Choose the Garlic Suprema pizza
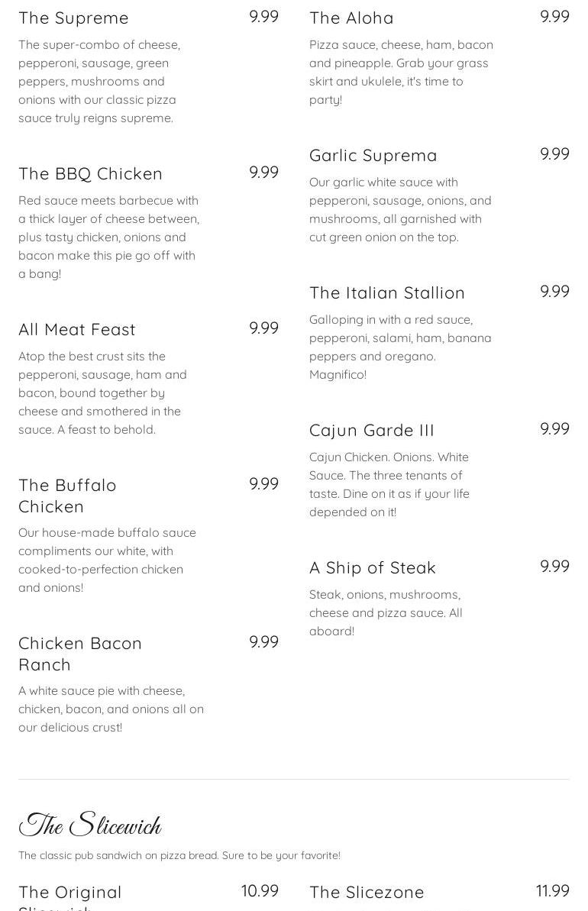Image resolution: width=588 pixels, height=911 pixels. coord(373,155)
